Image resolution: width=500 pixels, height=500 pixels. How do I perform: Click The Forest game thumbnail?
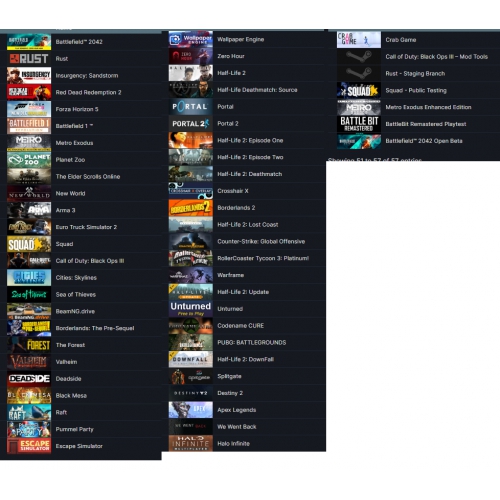(29, 345)
